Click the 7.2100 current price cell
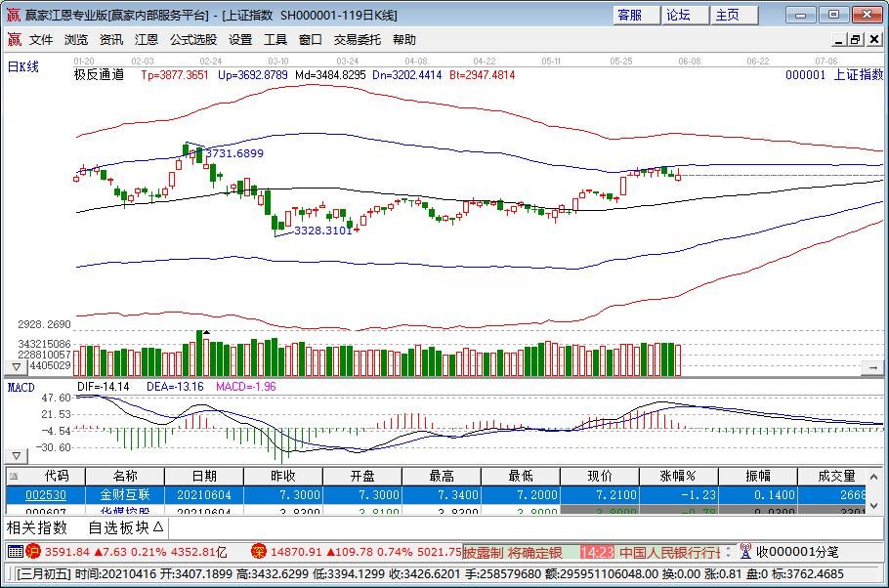This screenshot has width=889, height=588. point(600,495)
